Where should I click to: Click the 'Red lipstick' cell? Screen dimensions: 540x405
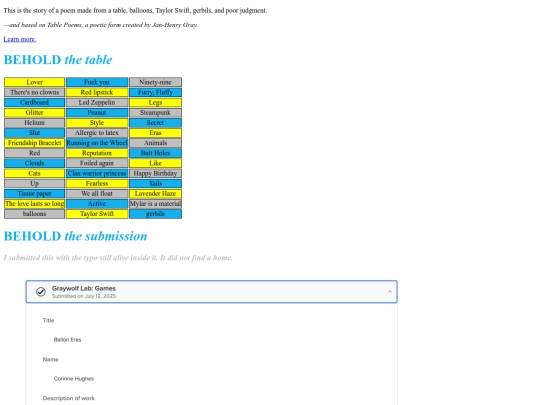click(97, 92)
